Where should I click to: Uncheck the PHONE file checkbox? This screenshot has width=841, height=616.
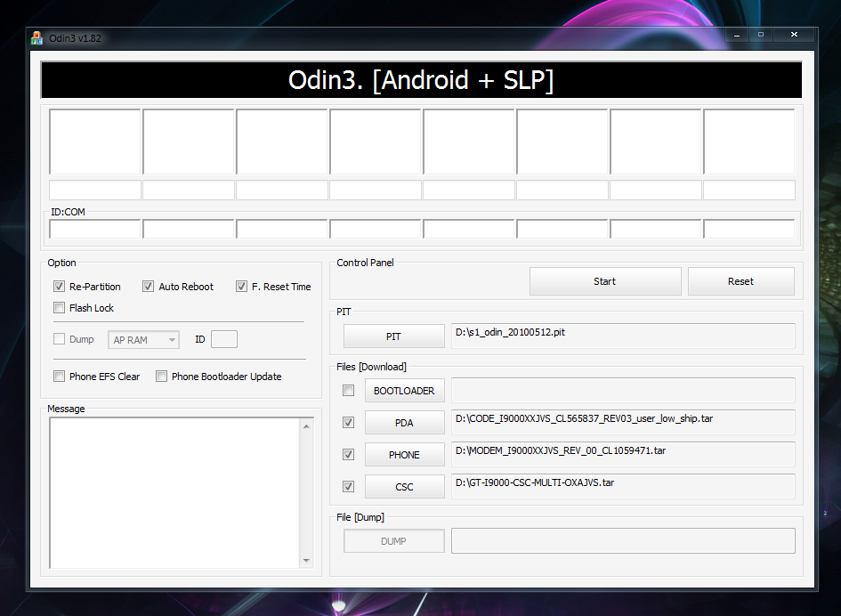point(349,455)
